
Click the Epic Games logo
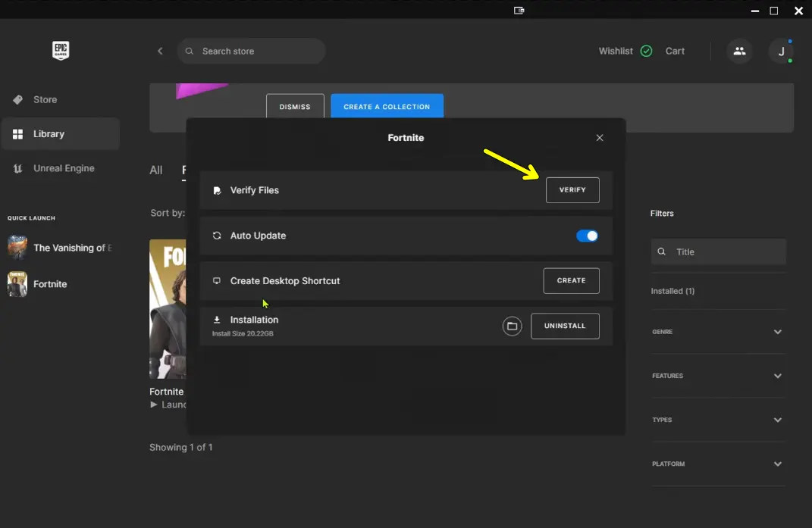click(x=60, y=51)
